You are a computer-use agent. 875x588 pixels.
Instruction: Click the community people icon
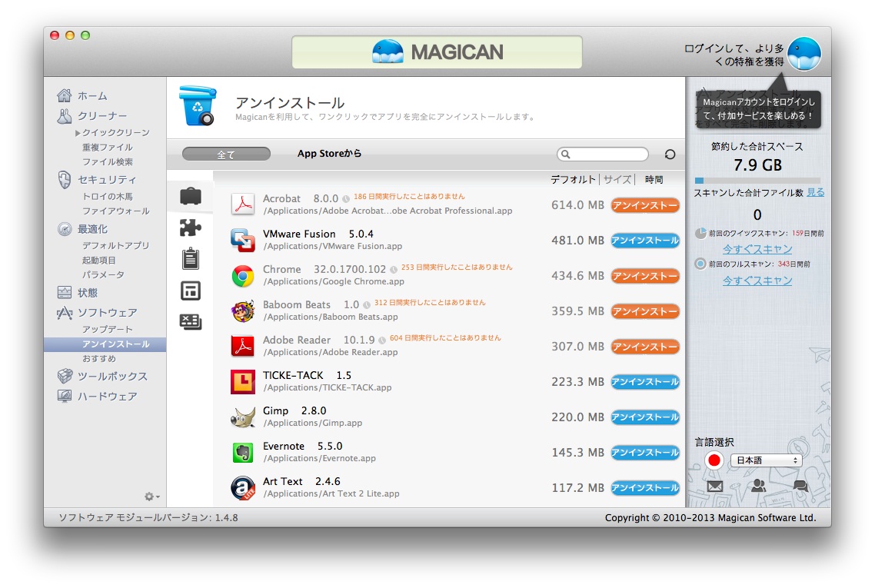tap(758, 486)
